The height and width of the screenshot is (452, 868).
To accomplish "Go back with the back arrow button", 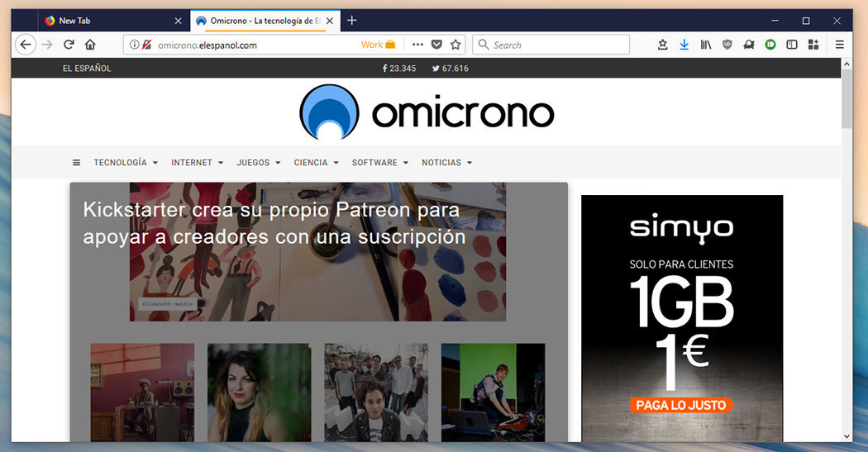I will (x=26, y=45).
